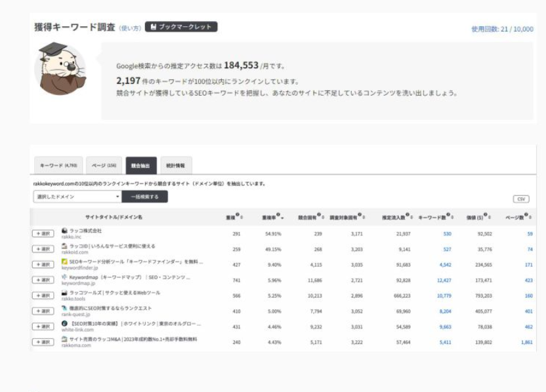
Task: Open the 統計情報 tab
Action: click(176, 166)
